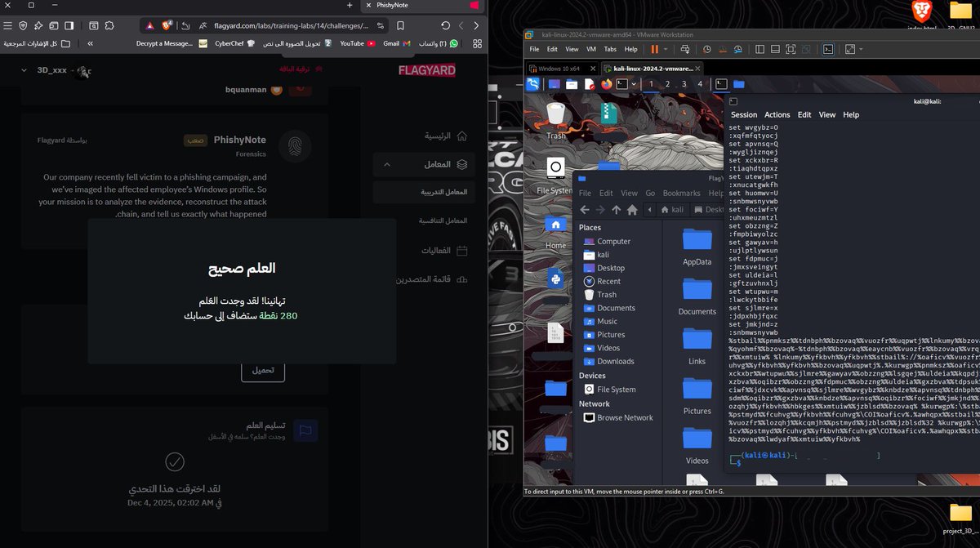Open the Trash icon on Kali desktop
This screenshot has width=980, height=548.
tap(556, 120)
